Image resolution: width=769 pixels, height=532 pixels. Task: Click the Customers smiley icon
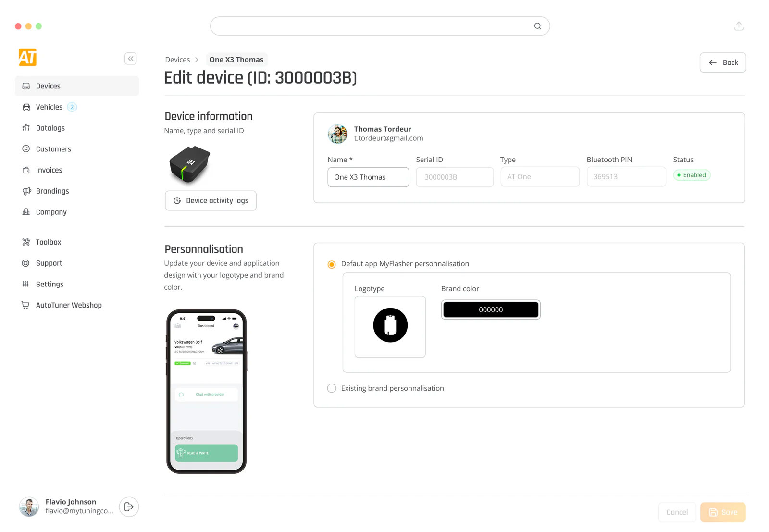click(26, 149)
